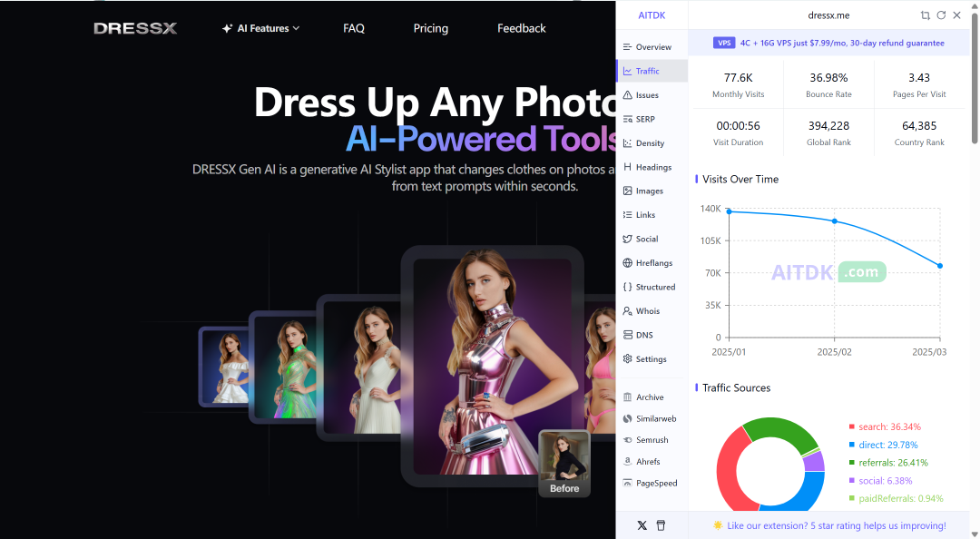Click the 2025/03 data point on the chart
This screenshot has width=980, height=539.
pyautogui.click(x=940, y=266)
